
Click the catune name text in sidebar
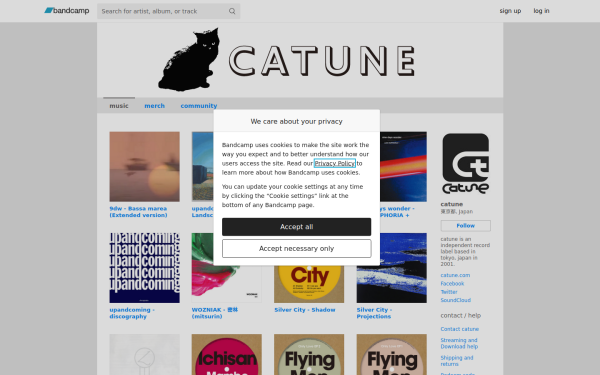(452, 204)
